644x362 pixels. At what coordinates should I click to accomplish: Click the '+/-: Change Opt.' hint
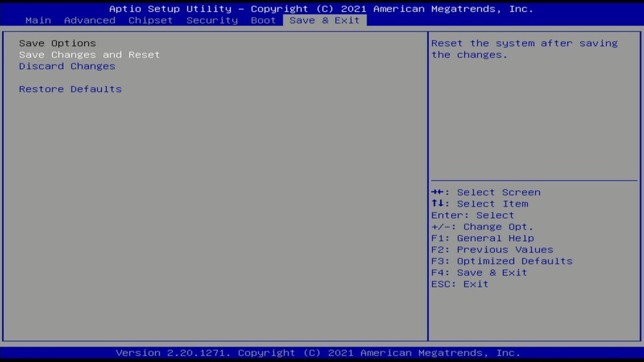[482, 227]
